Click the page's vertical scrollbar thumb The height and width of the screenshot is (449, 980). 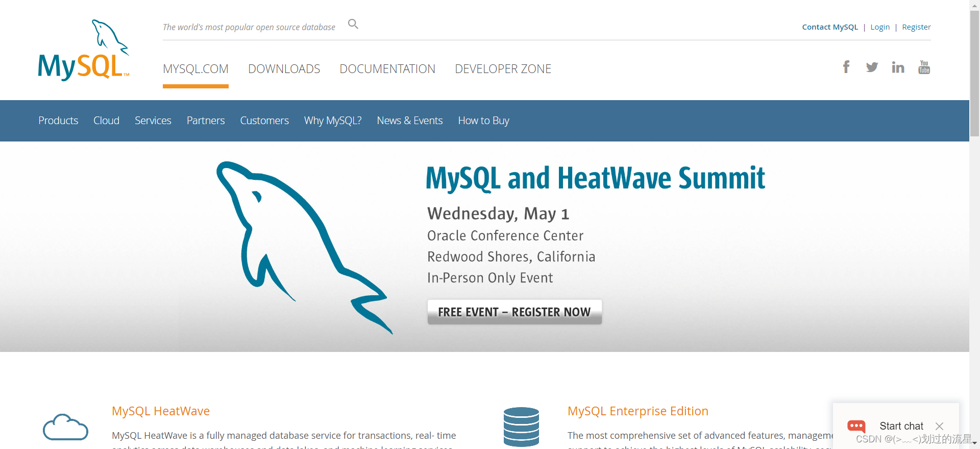(974, 73)
